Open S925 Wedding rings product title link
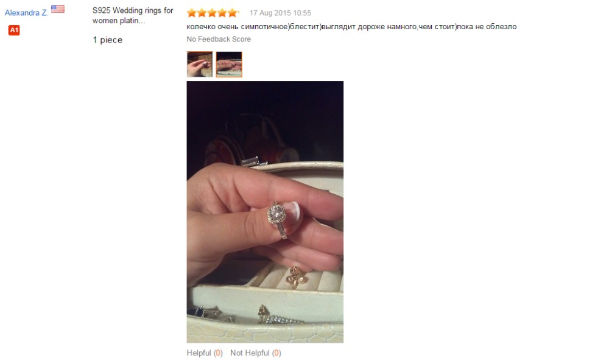 point(132,16)
